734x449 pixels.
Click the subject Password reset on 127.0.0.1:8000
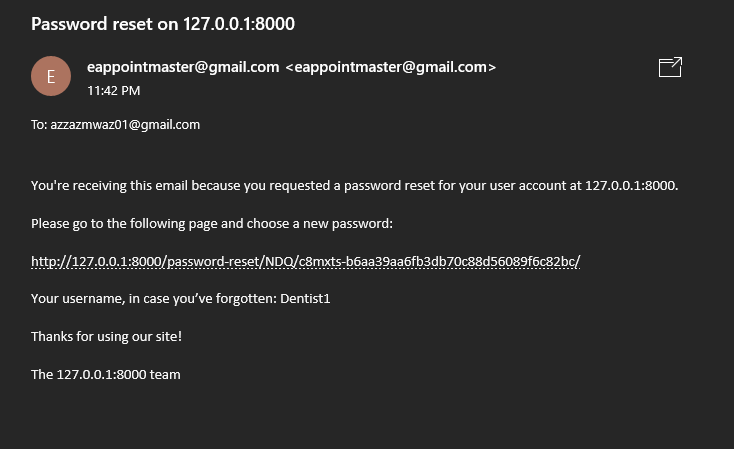pyautogui.click(x=163, y=24)
